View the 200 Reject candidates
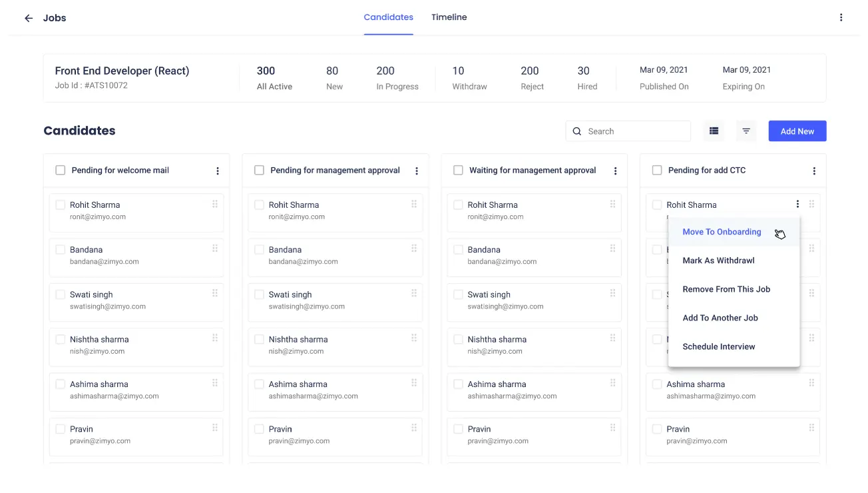 point(532,78)
